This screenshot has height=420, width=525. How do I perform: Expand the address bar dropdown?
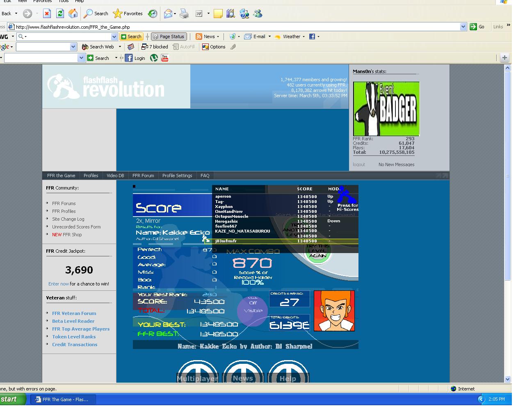point(463,27)
